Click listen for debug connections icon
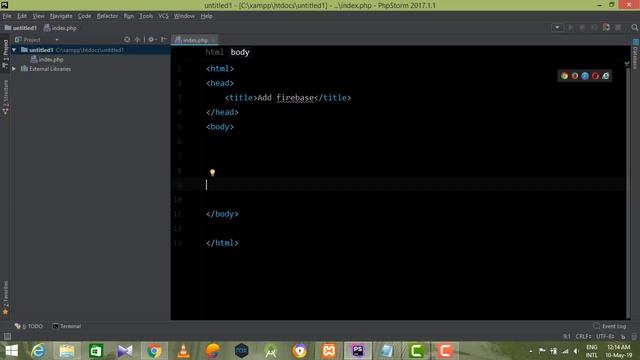Viewport: 640px width, 360px height. (x=606, y=27)
